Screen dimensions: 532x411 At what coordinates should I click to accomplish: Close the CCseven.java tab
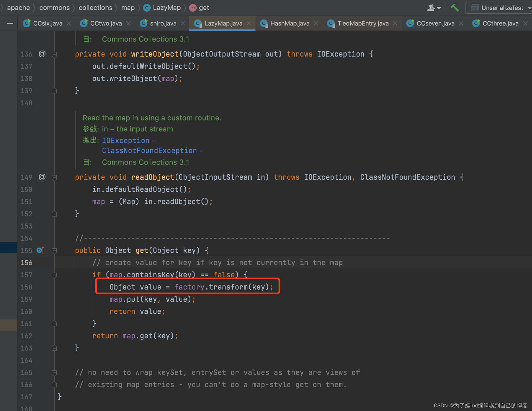461,24
